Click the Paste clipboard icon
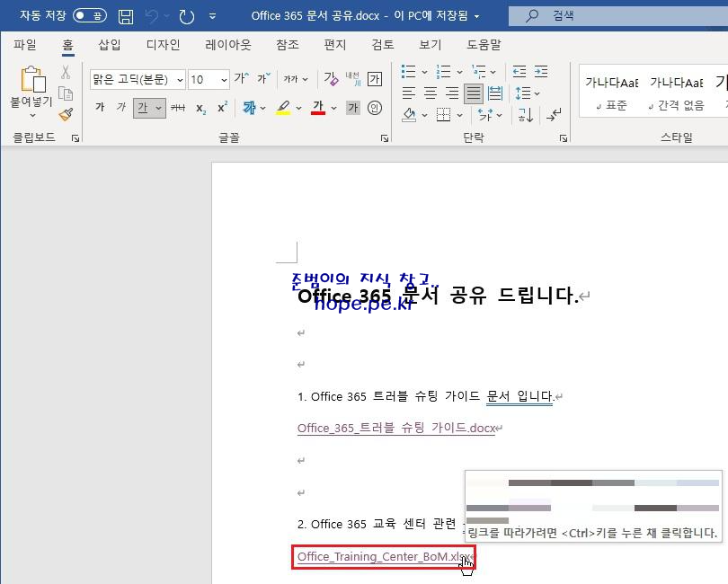This screenshot has height=584, width=728. (32, 79)
